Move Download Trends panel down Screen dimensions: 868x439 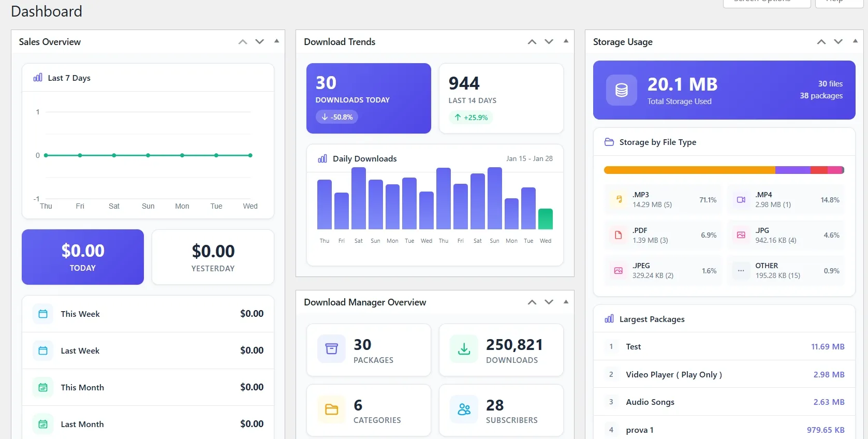pos(549,42)
